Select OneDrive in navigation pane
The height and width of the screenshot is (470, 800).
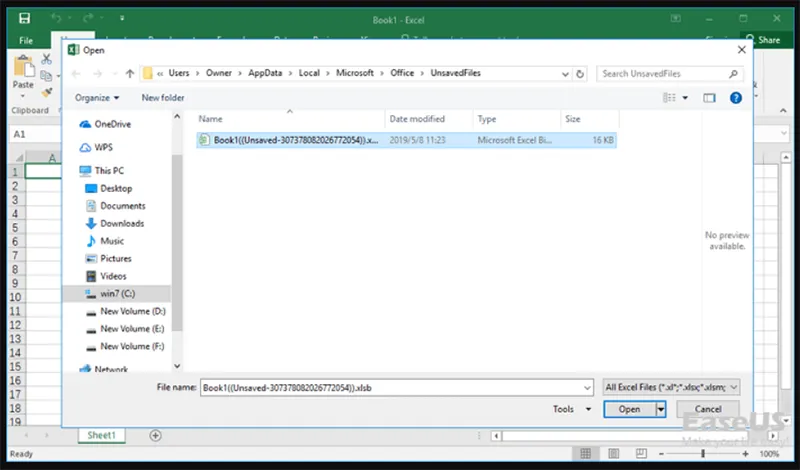(x=105, y=124)
